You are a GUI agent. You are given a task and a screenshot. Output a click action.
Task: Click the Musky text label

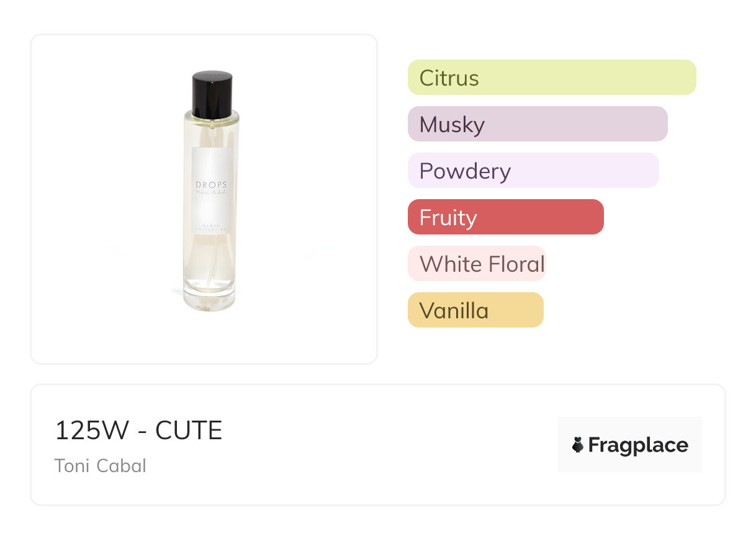coord(452,125)
